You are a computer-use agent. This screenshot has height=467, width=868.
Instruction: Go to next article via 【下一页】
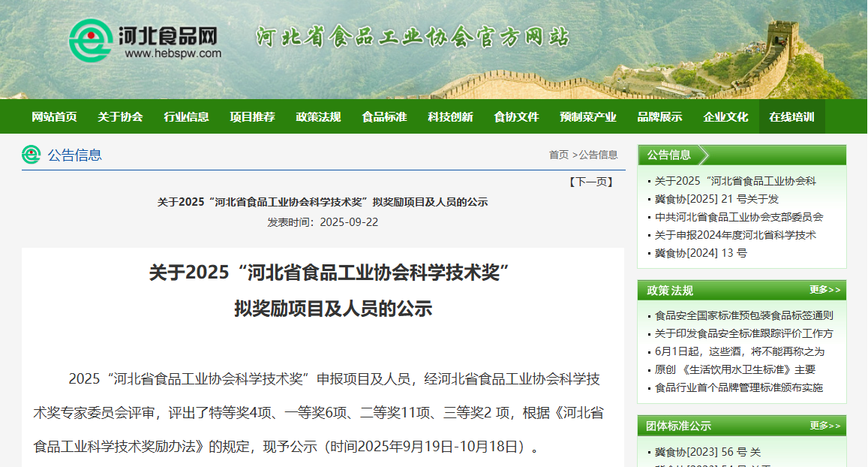point(590,182)
